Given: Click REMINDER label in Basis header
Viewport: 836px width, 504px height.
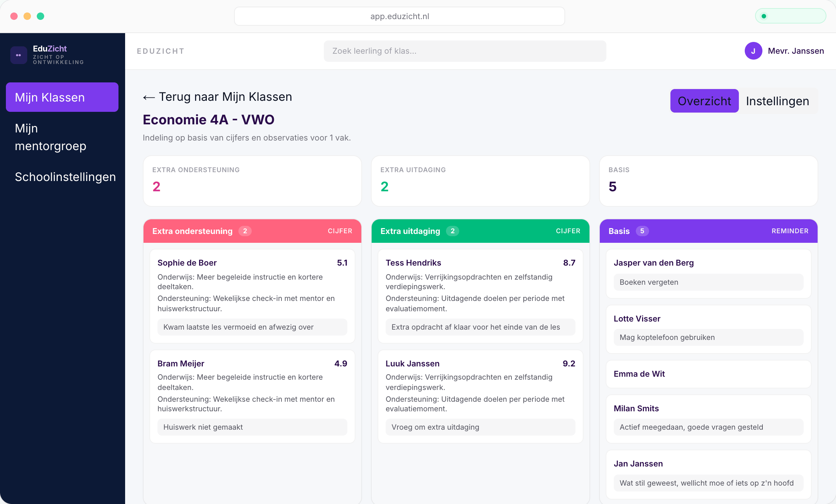Looking at the screenshot, I should [x=790, y=231].
